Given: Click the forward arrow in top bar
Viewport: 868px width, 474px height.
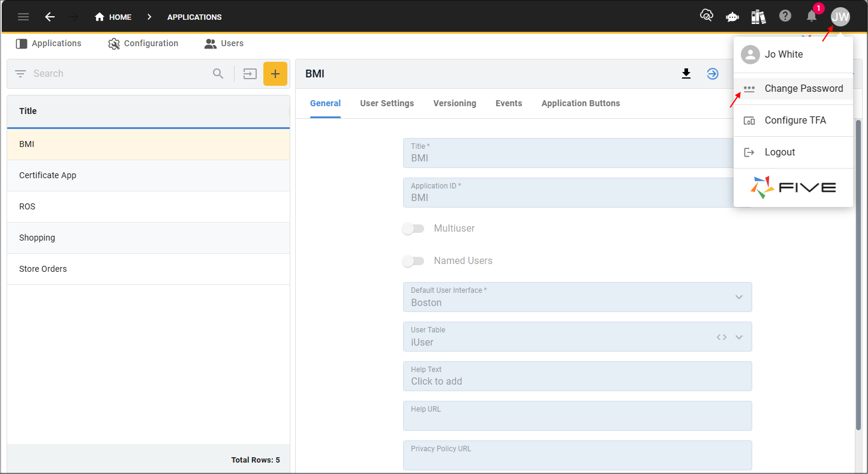Looking at the screenshot, I should (74, 17).
